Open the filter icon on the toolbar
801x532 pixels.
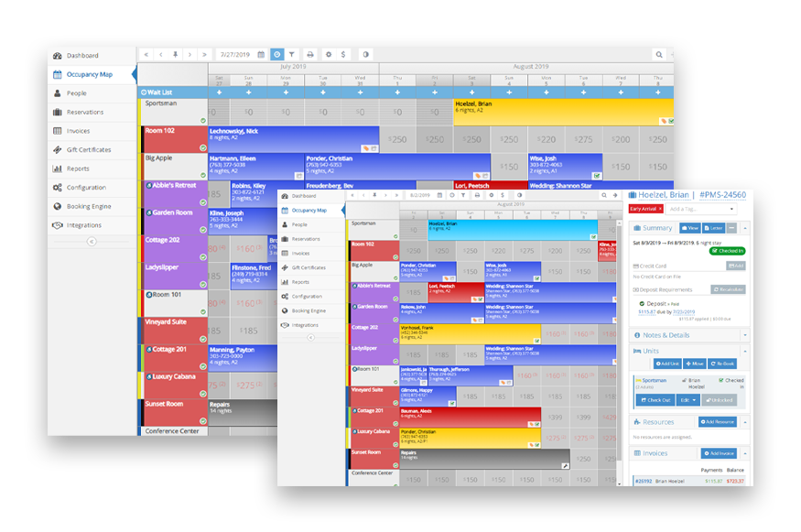292,54
